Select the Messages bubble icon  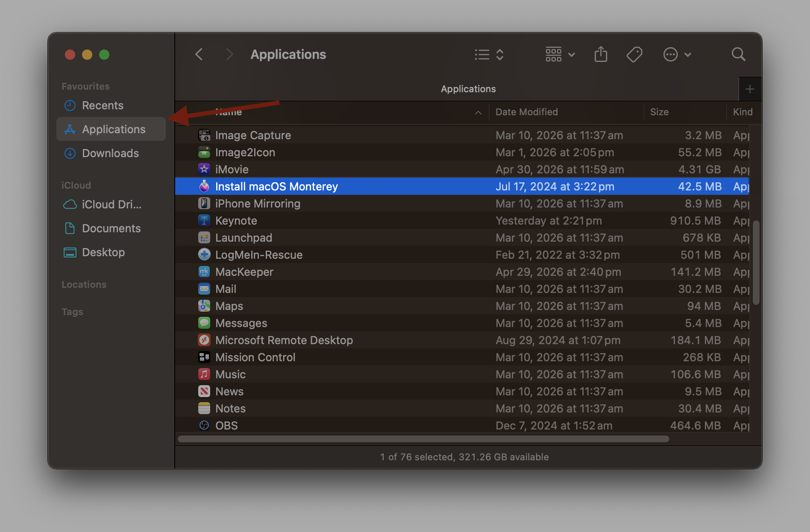(204, 323)
